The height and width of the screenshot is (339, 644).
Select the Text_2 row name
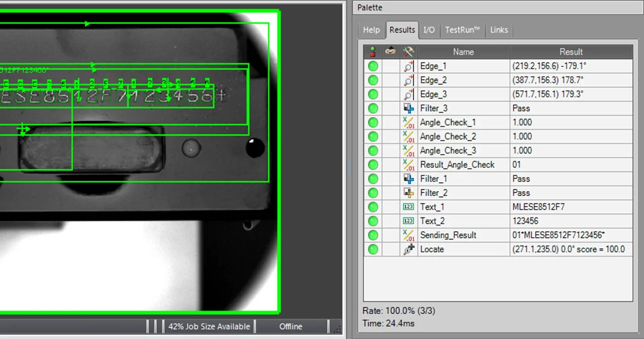431,221
